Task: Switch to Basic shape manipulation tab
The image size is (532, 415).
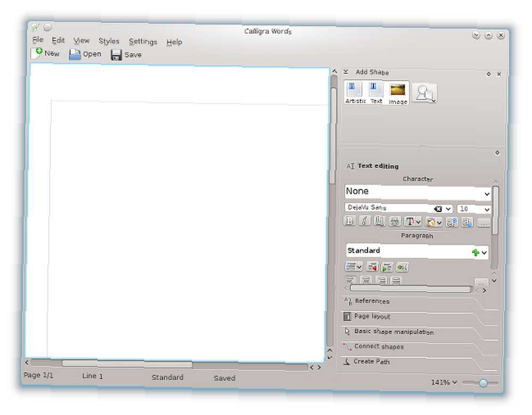Action: click(420, 332)
